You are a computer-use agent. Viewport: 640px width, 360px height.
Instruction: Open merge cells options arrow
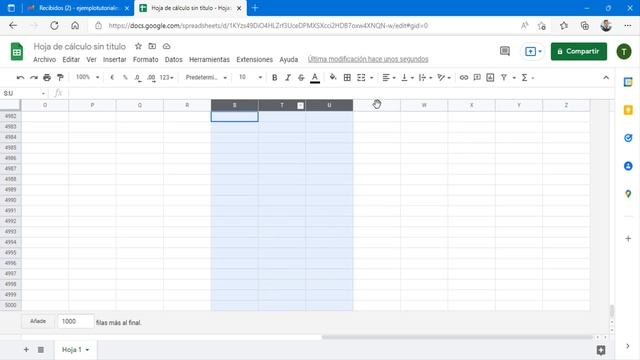pos(371,78)
